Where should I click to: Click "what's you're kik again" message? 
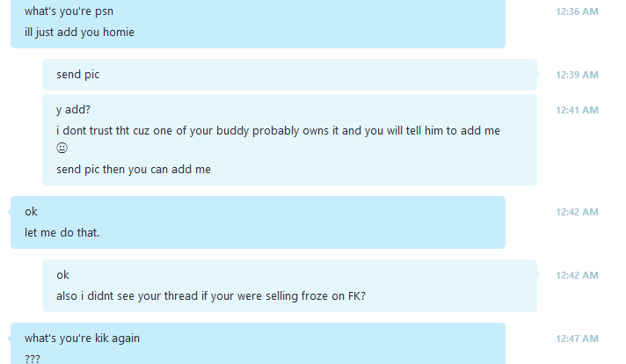[83, 338]
